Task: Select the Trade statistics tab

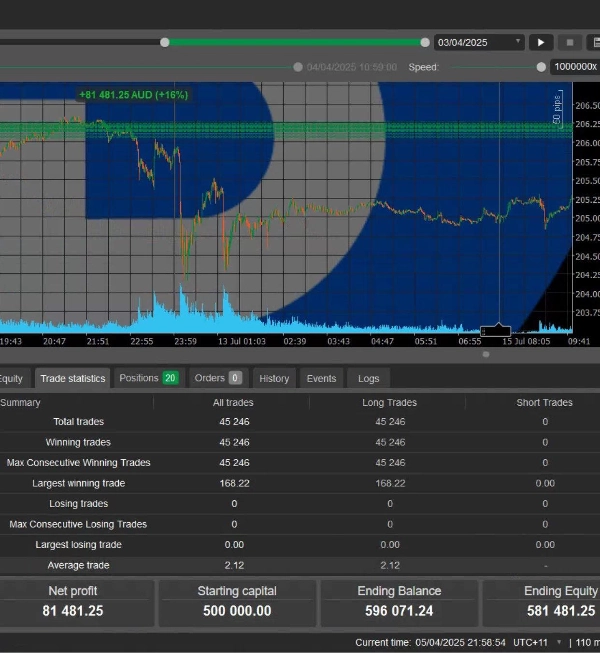Action: pos(72,378)
